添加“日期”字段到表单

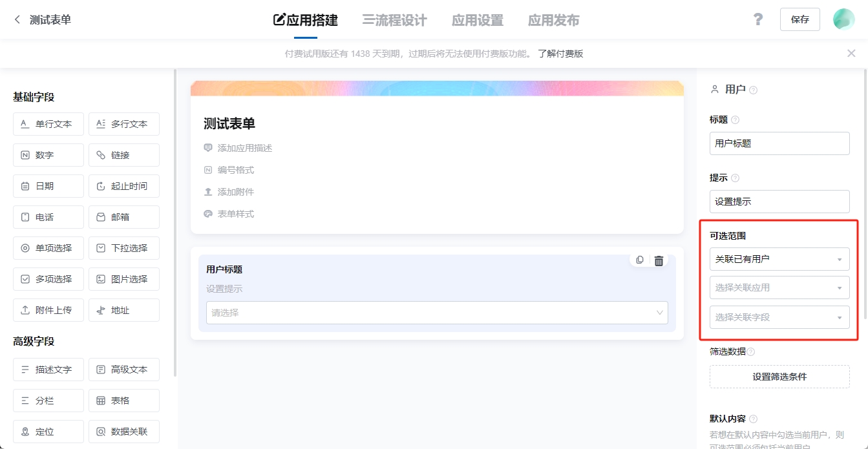48,185
